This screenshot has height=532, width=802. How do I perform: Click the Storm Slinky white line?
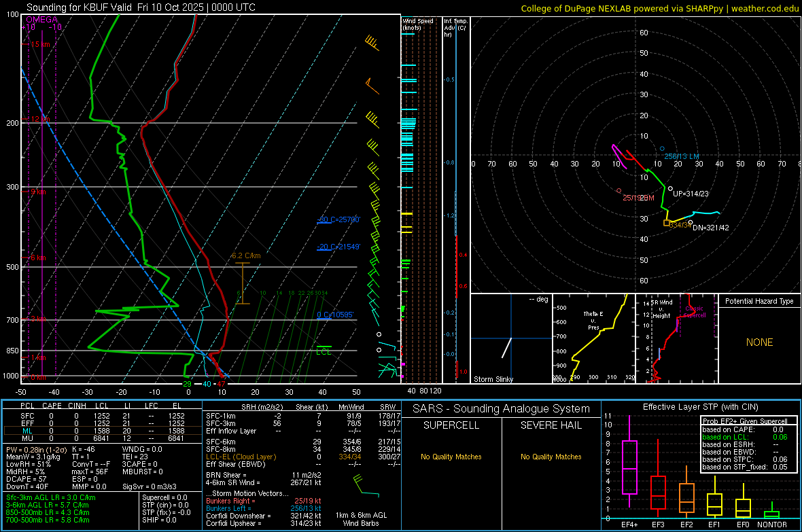tap(506, 348)
